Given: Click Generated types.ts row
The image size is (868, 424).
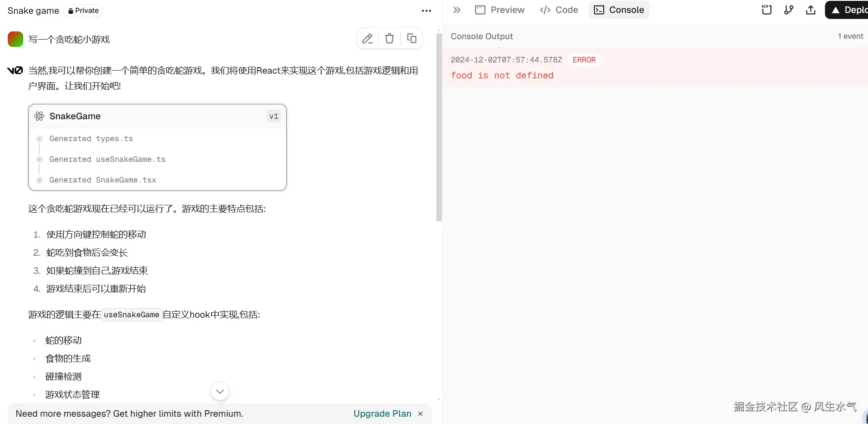Looking at the screenshot, I should (91, 139).
